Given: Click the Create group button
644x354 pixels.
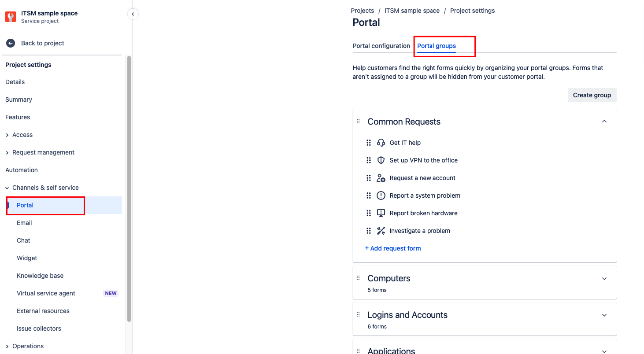Looking at the screenshot, I should point(592,95).
